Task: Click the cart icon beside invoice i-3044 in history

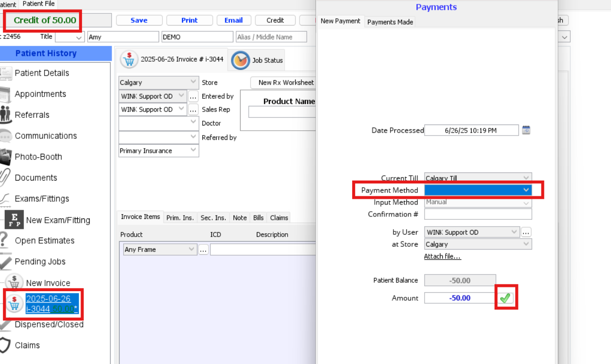Action: pyautogui.click(x=14, y=304)
